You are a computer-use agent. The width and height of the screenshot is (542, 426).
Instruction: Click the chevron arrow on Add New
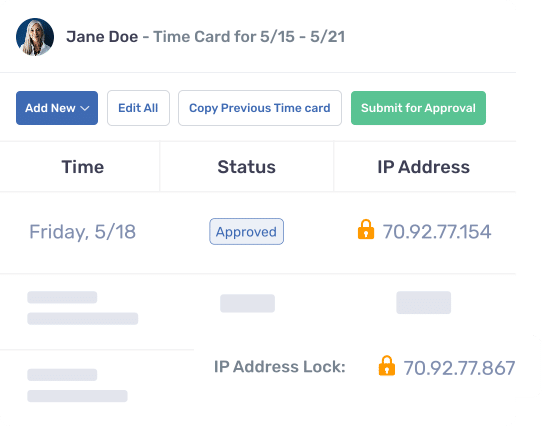(85, 108)
